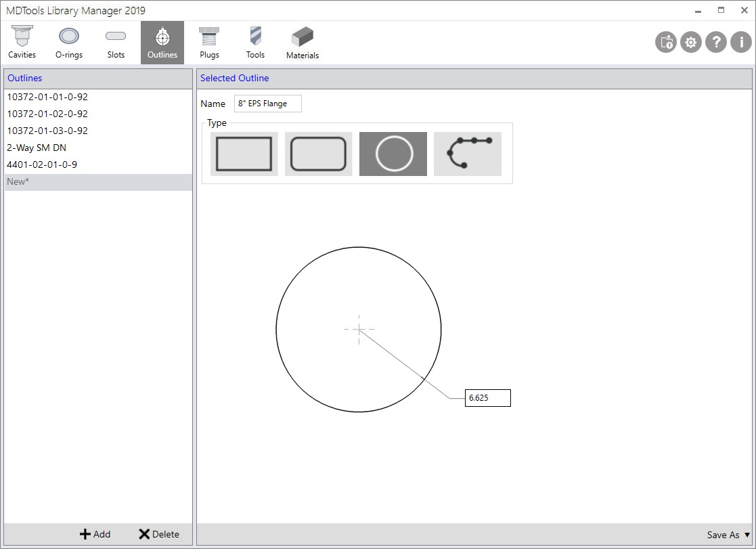Click the import library folder icon
Screen dimensions: 756x549
click(666, 43)
